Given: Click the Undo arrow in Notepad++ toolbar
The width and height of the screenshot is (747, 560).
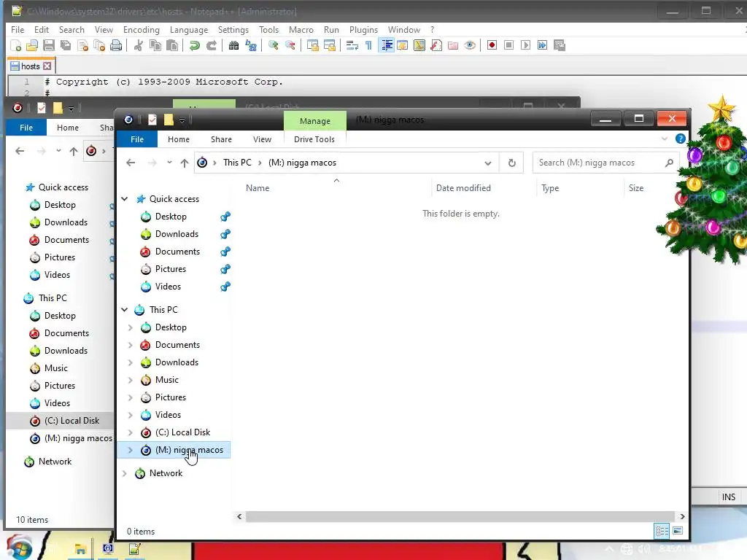Looking at the screenshot, I should coord(194,45).
